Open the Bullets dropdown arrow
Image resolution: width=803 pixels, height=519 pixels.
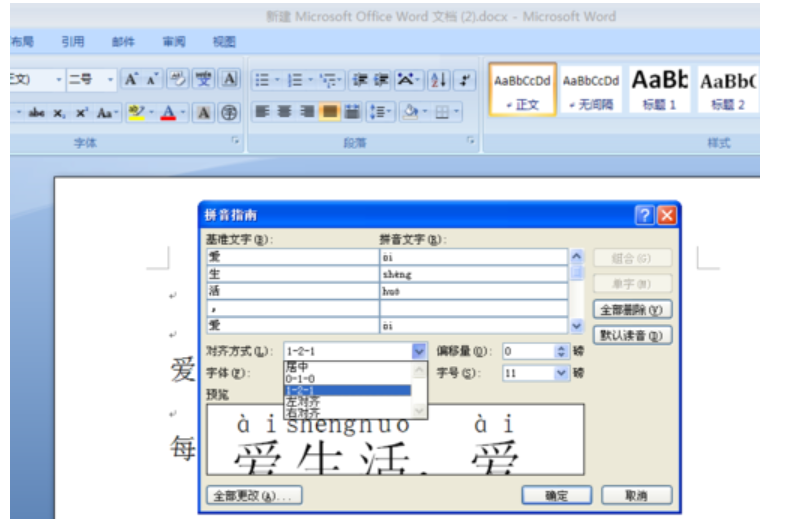(277, 80)
